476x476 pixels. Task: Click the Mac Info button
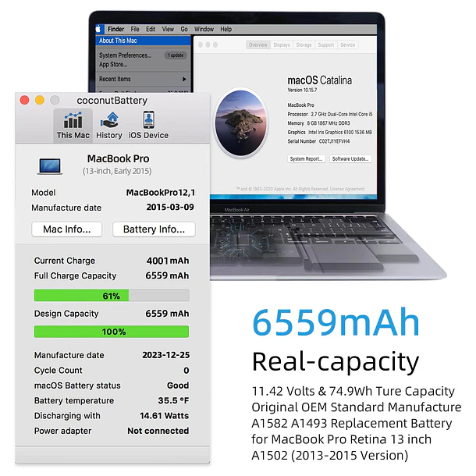pyautogui.click(x=67, y=229)
